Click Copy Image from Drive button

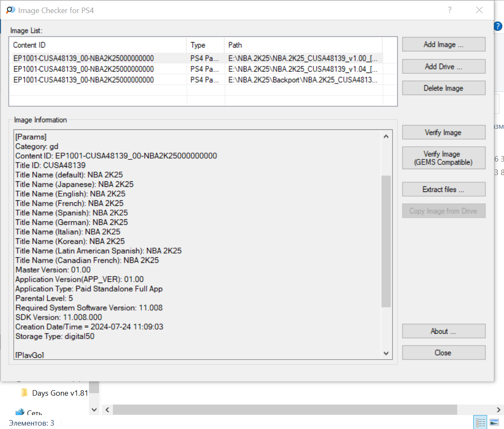[444, 211]
